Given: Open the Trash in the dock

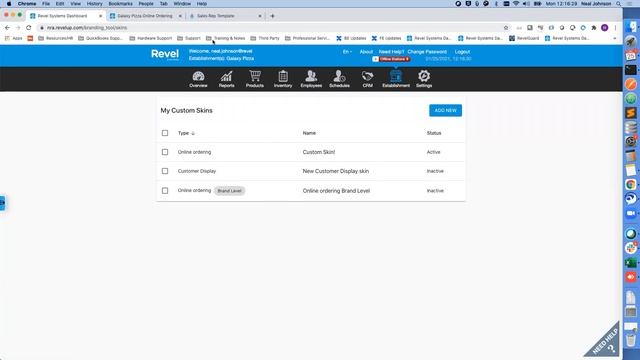Looking at the screenshot, I should (x=631, y=339).
